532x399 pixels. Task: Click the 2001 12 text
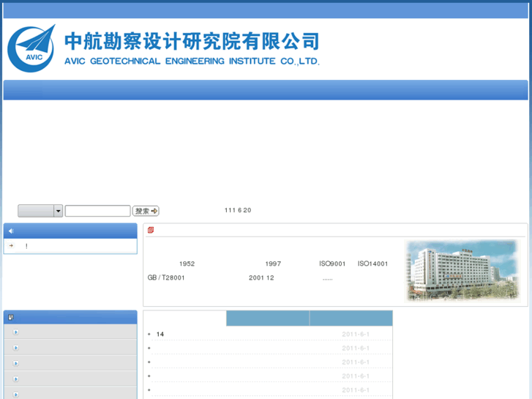click(261, 277)
